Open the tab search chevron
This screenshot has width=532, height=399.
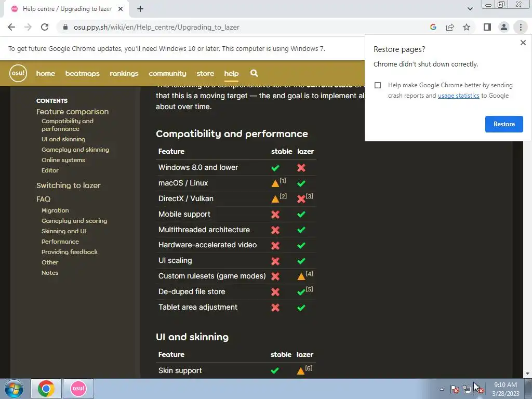click(x=470, y=9)
